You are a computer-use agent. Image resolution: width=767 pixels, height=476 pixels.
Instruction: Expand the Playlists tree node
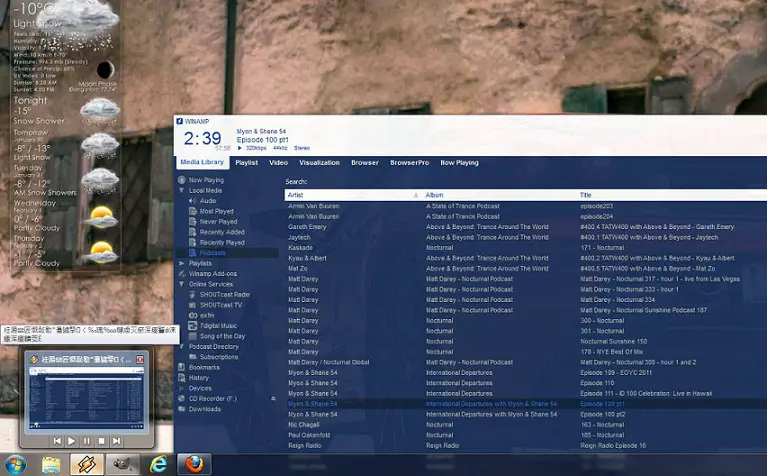pyautogui.click(x=181, y=263)
